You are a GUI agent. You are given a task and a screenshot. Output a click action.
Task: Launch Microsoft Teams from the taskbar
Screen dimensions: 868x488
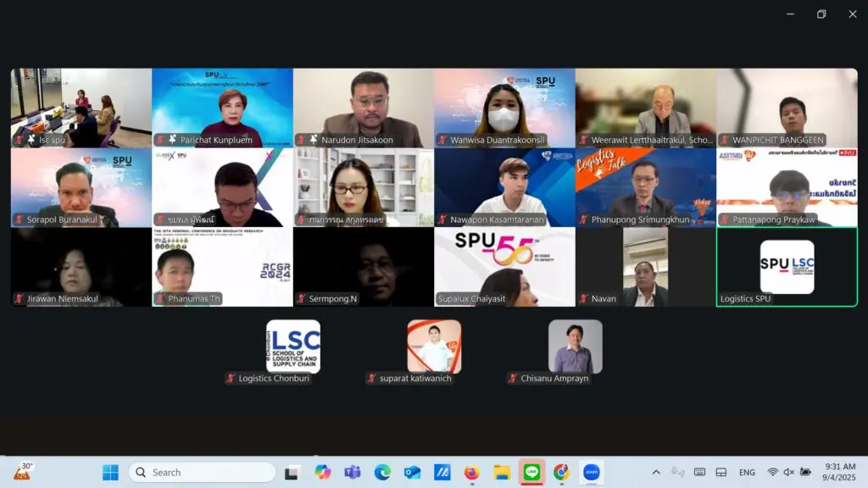(x=352, y=472)
